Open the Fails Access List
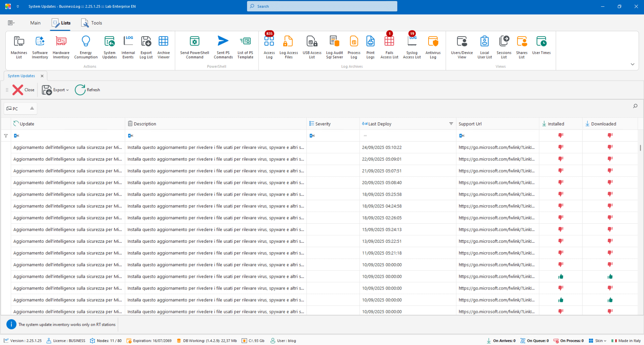This screenshot has height=345, width=644. 389,47
